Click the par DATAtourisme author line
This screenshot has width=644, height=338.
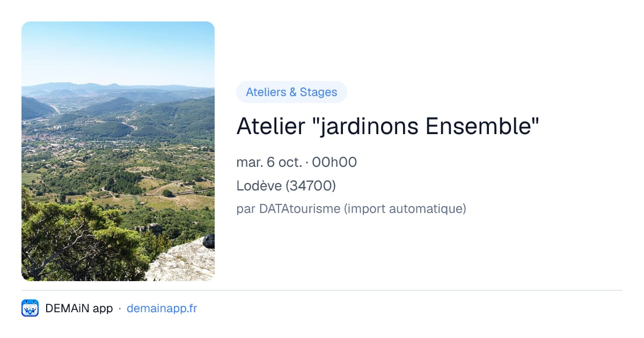[351, 209]
